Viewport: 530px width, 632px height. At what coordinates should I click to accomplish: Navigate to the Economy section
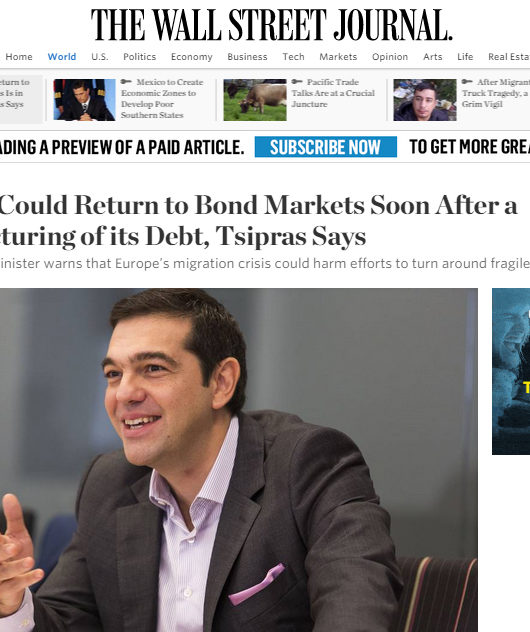pos(191,57)
